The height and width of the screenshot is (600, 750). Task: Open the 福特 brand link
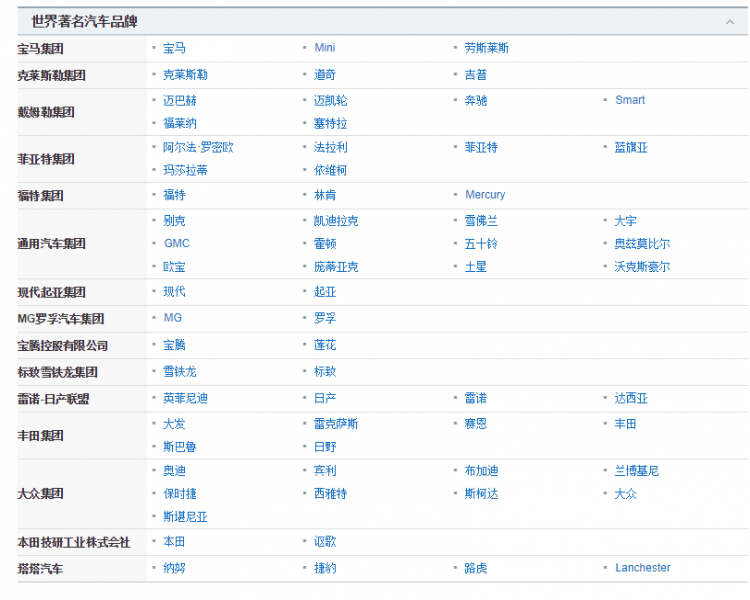pyautogui.click(x=174, y=195)
